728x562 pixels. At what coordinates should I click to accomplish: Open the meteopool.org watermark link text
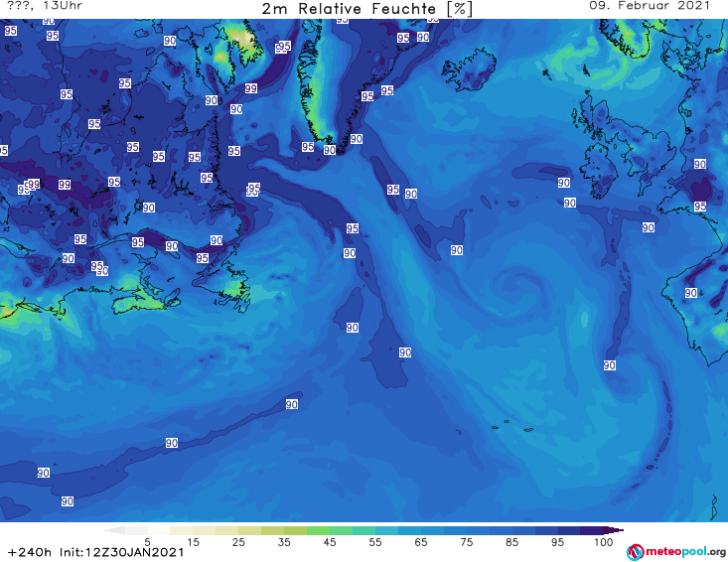[685, 552]
